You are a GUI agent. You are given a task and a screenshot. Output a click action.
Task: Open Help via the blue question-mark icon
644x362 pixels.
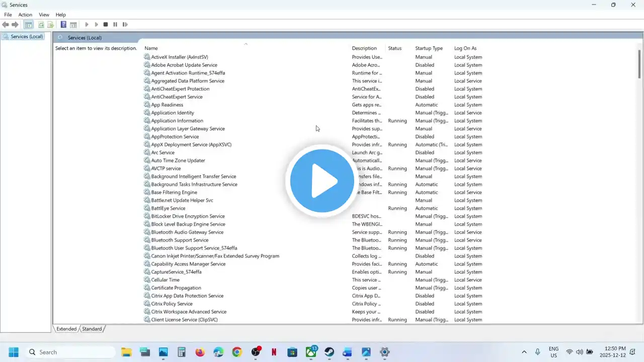[x=63, y=25]
